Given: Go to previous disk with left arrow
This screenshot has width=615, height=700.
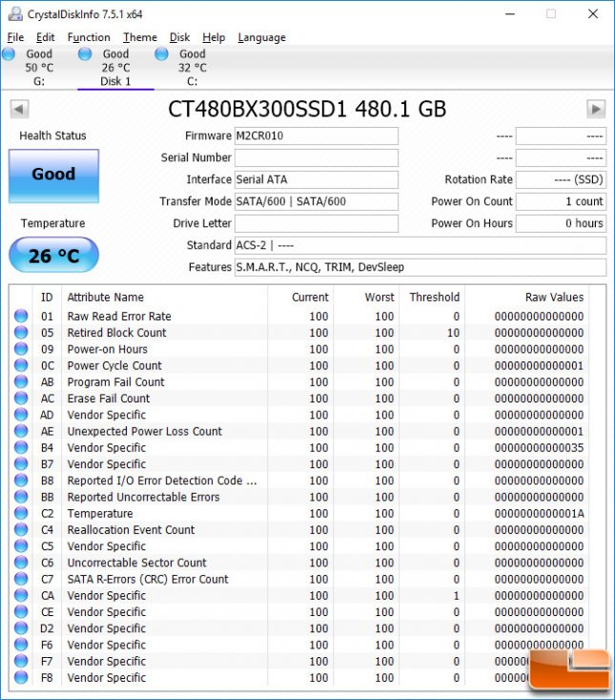Looking at the screenshot, I should click(19, 109).
